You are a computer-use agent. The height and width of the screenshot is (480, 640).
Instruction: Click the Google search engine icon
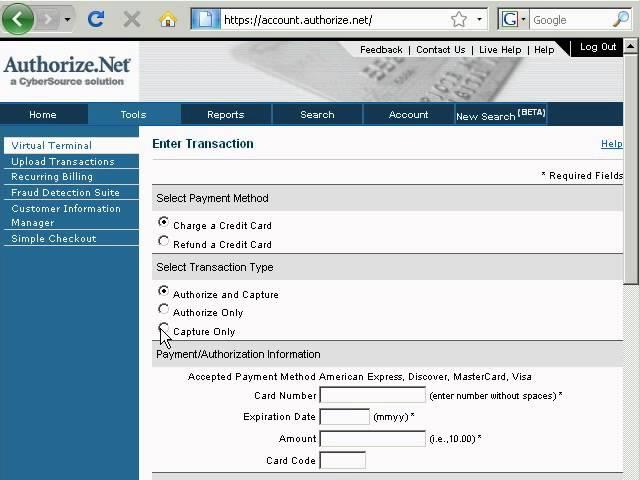(509, 19)
